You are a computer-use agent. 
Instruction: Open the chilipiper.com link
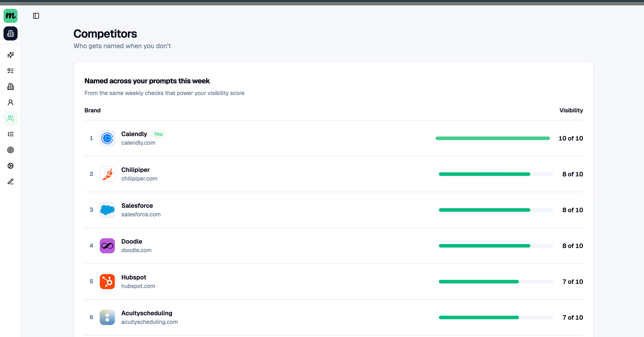139,179
